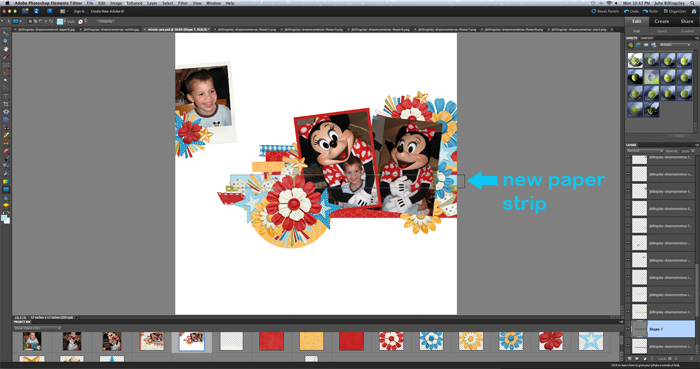Select the Eraser tool
700x369 pixels.
tap(6, 151)
